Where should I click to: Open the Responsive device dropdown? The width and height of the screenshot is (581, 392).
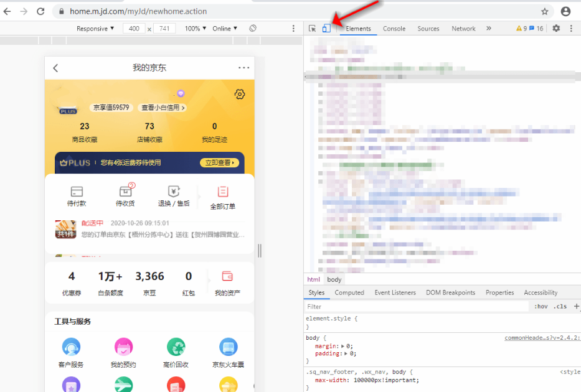coord(95,29)
